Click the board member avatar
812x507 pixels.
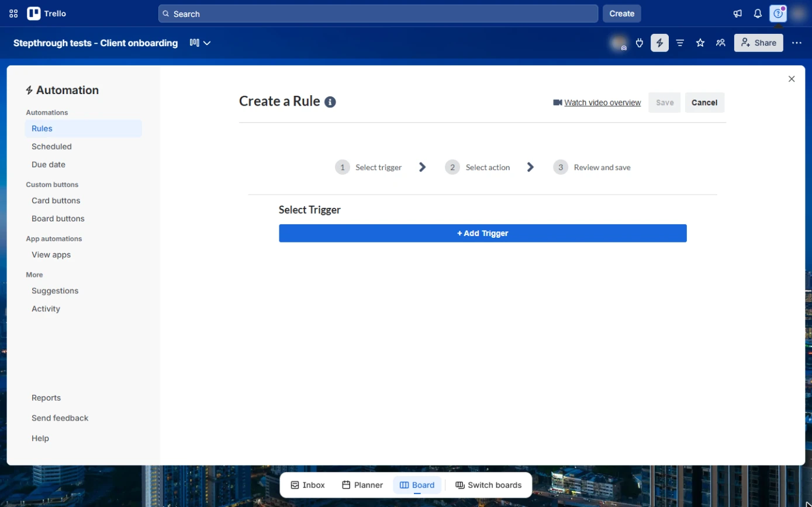point(618,43)
